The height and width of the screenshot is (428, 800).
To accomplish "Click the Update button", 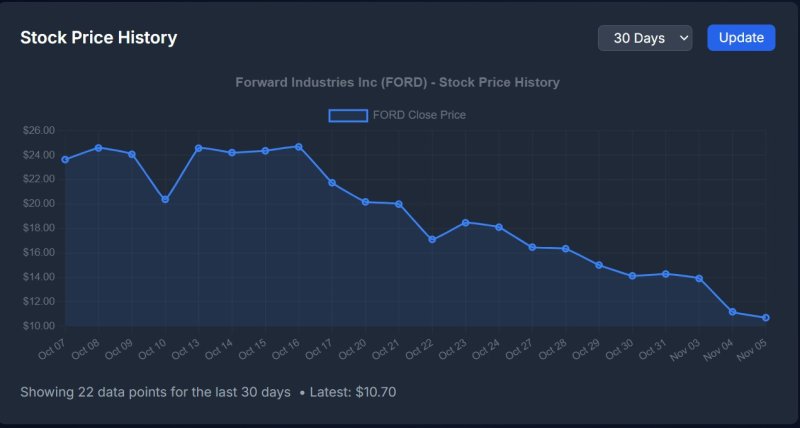I will [x=741, y=38].
